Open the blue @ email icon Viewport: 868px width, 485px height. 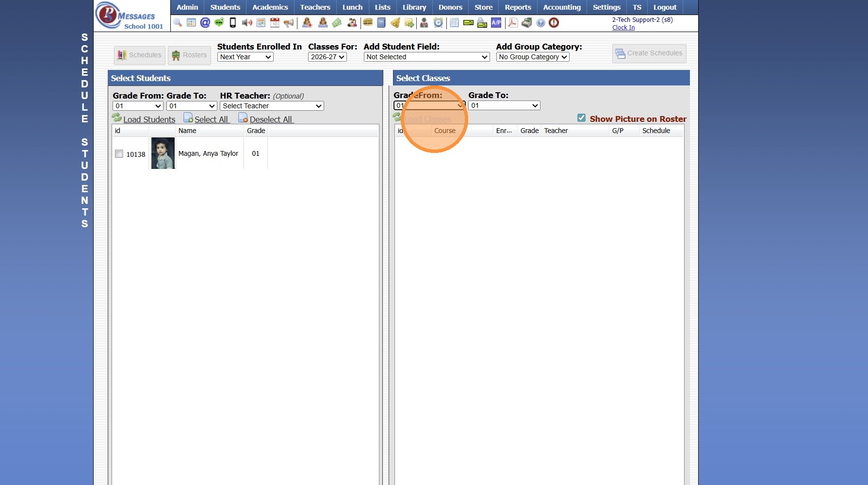pyautogui.click(x=205, y=23)
